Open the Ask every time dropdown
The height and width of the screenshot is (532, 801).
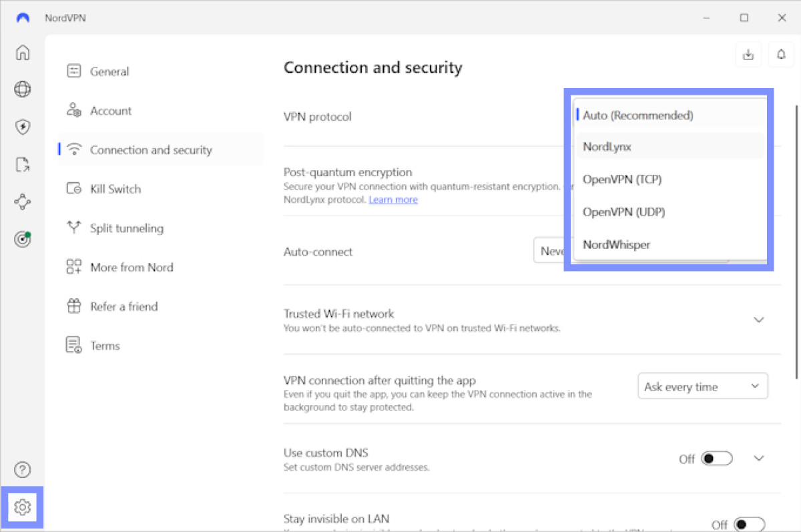tap(703, 386)
